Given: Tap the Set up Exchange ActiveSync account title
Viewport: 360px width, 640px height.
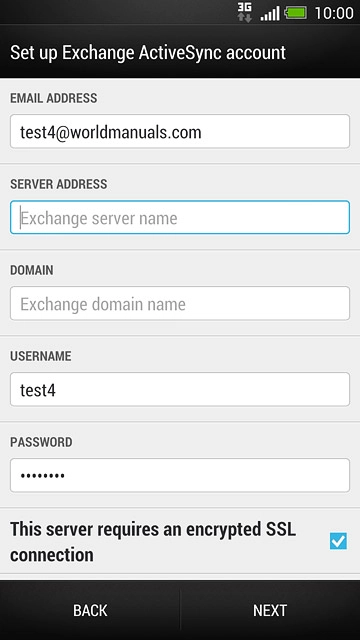Looking at the screenshot, I should pos(148,53).
